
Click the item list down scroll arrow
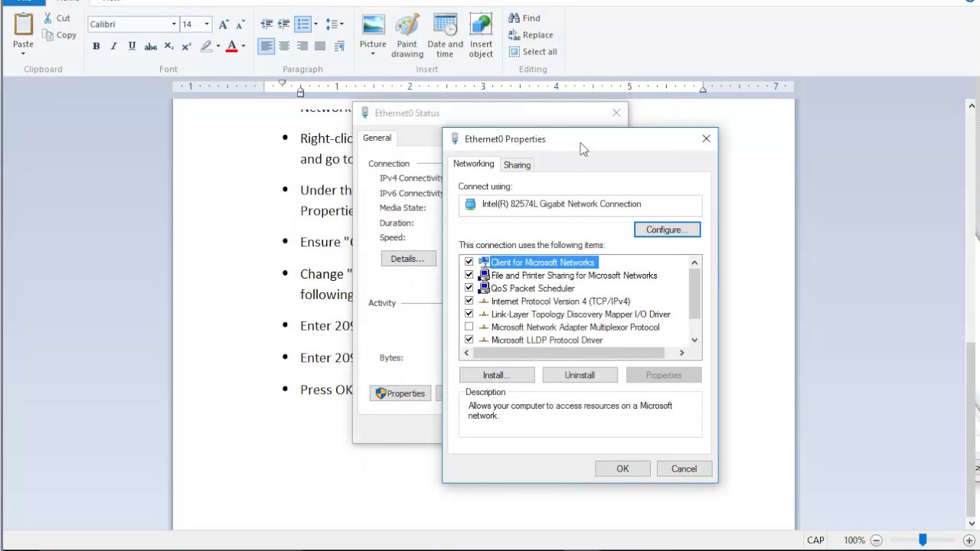click(x=694, y=340)
